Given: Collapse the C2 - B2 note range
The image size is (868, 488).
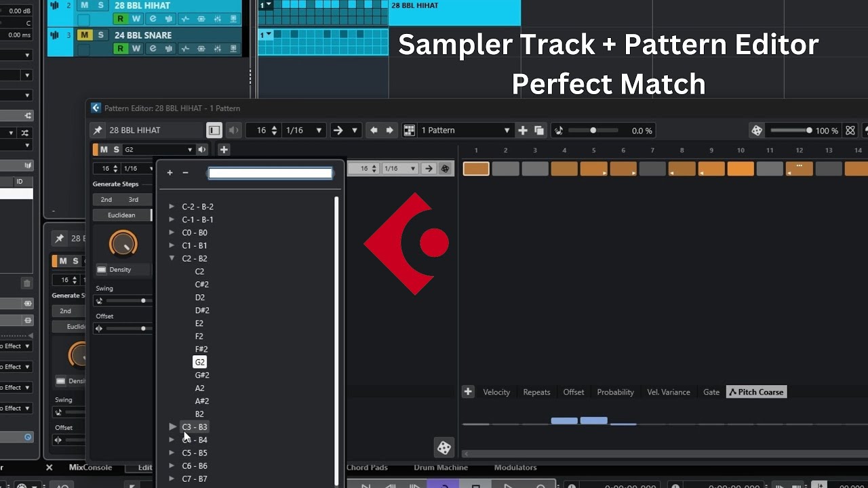Looking at the screenshot, I should tap(172, 258).
